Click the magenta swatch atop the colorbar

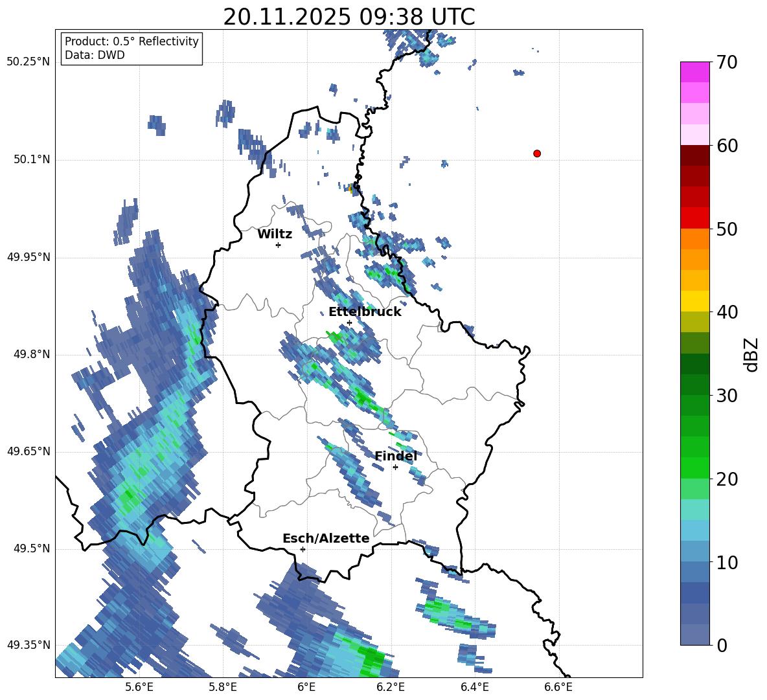[694, 72]
